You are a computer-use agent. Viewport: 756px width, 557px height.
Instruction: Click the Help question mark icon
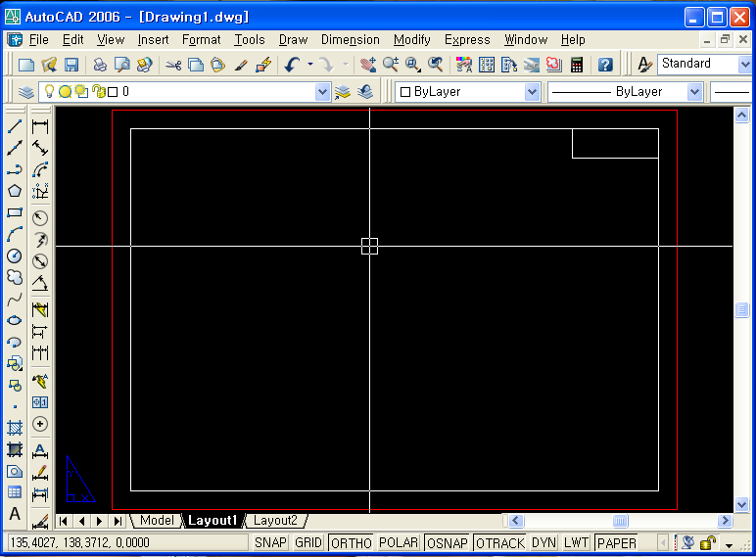tap(605, 65)
